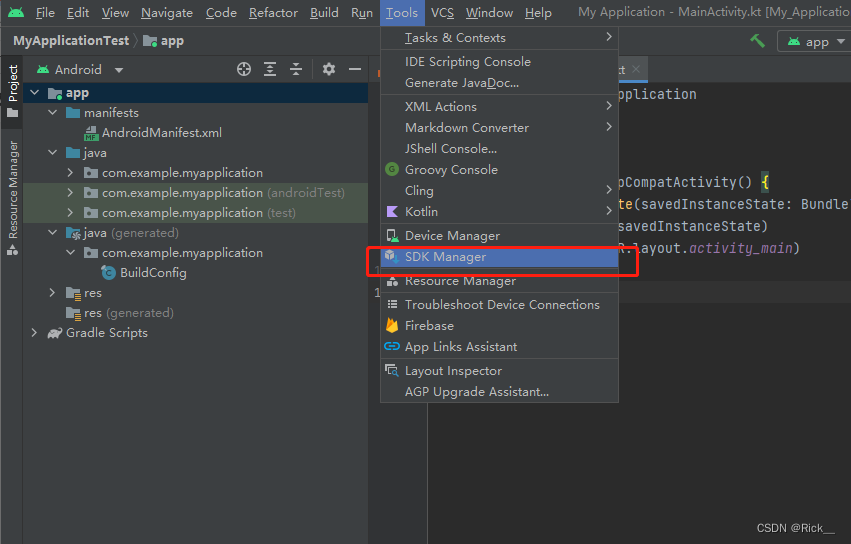Open the VCS menu
The width and height of the screenshot is (851, 544).
(442, 12)
